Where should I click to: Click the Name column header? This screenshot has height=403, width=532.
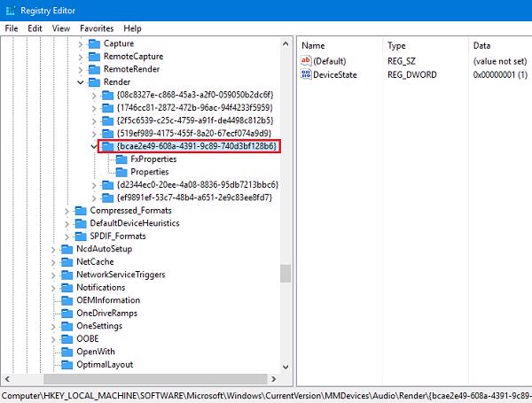314,45
